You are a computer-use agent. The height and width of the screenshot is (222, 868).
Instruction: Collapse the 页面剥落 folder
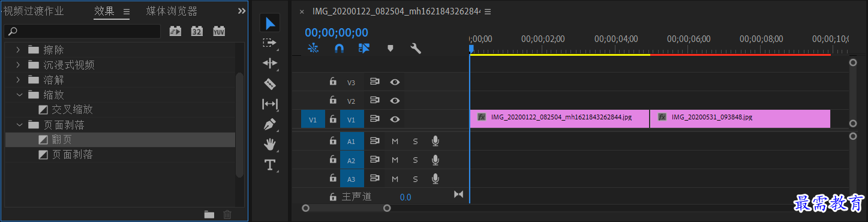pyautogui.click(x=19, y=125)
